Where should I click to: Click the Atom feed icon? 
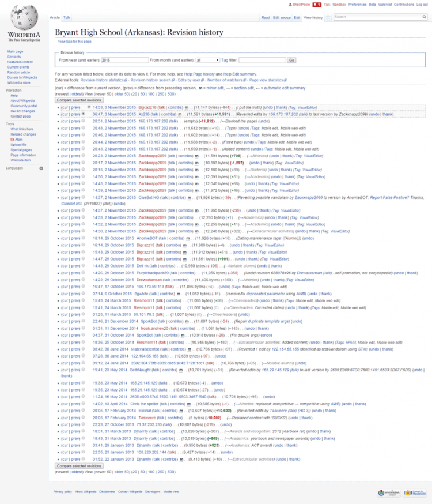pyautogui.click(x=13, y=140)
